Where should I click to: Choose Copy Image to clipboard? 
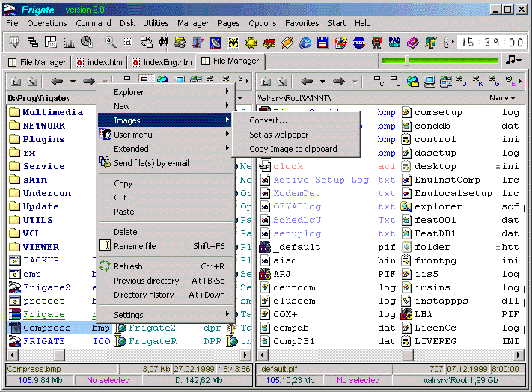coord(296,149)
